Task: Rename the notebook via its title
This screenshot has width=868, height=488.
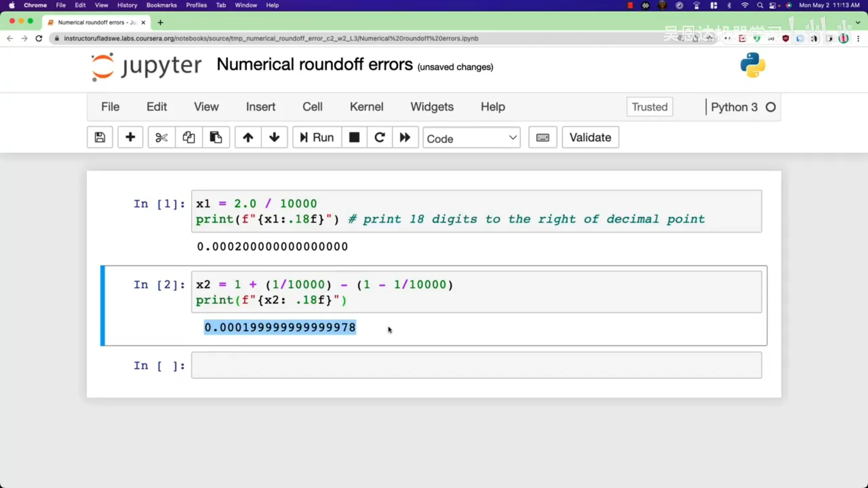Action: (315, 65)
